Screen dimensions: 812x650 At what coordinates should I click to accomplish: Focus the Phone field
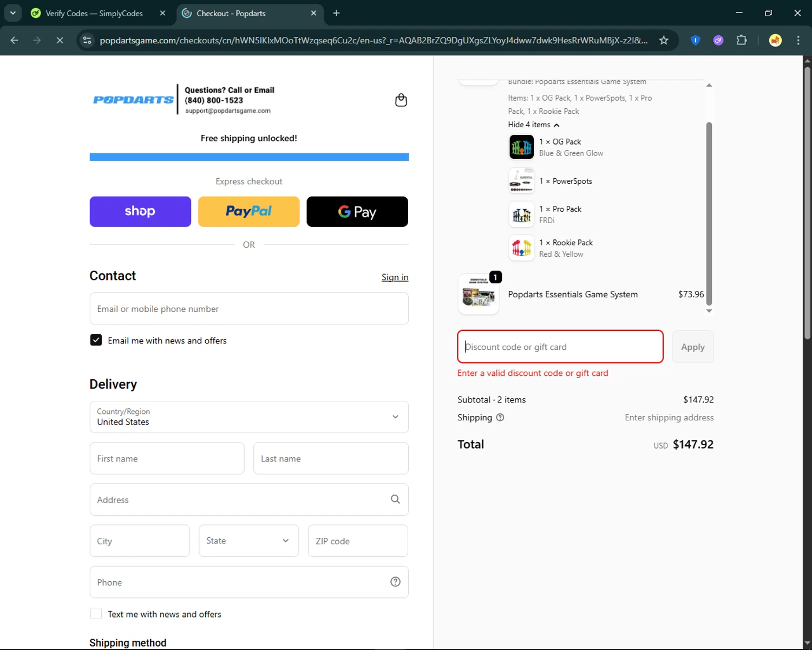click(249, 582)
